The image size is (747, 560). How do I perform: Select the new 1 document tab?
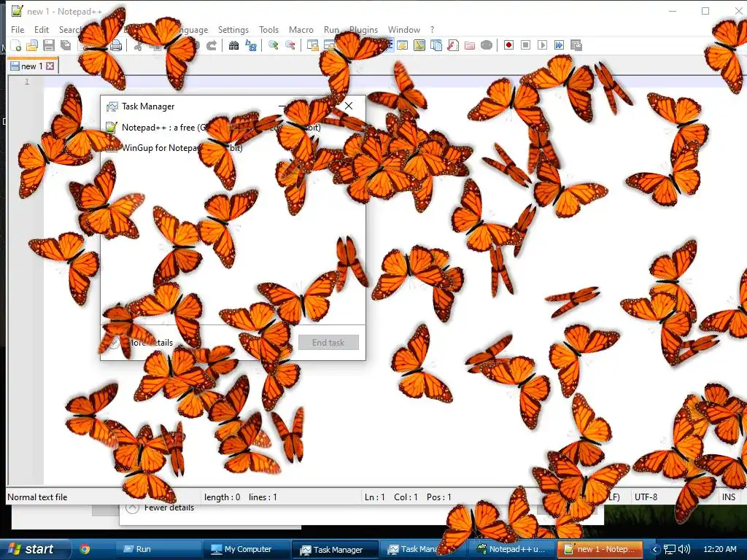[x=32, y=66]
